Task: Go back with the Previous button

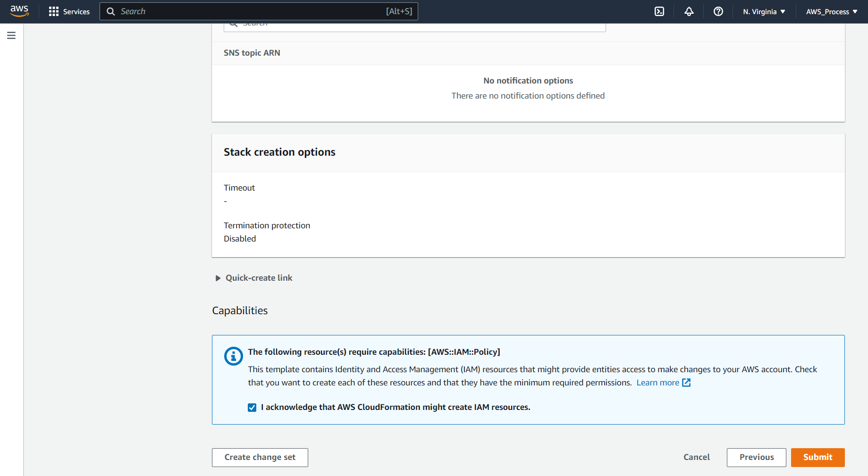Action: pos(756,457)
